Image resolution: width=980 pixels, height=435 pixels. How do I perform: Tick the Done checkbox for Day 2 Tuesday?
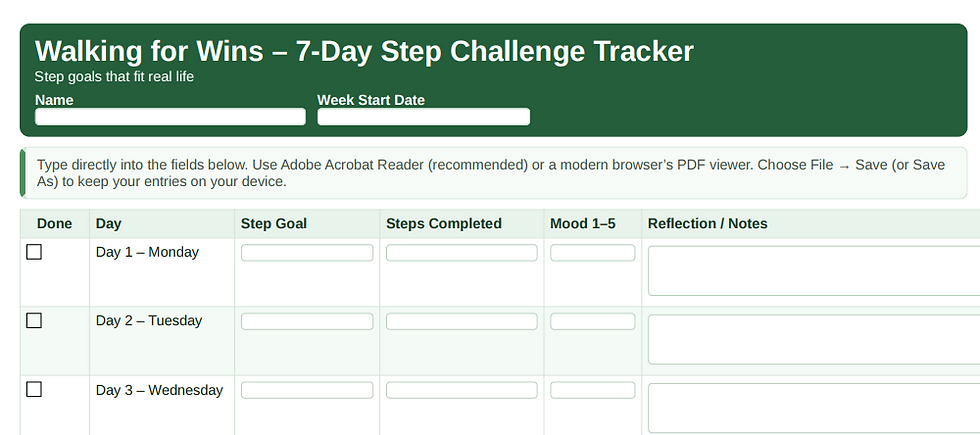click(34, 321)
